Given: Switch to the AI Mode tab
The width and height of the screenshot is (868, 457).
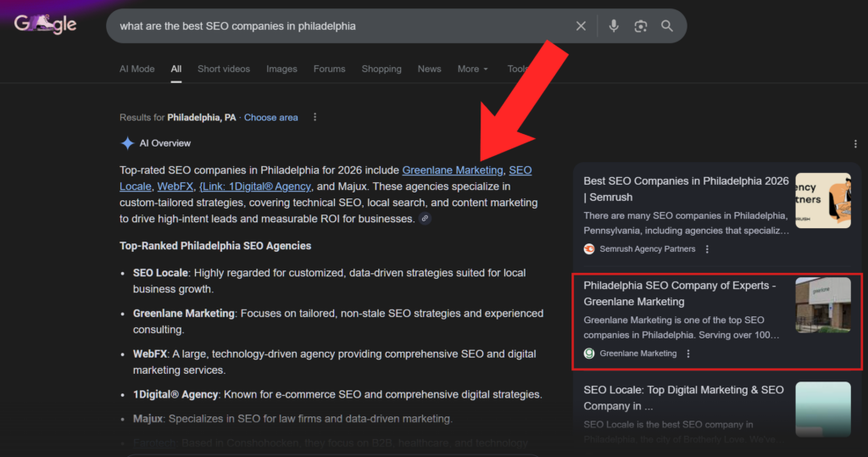Looking at the screenshot, I should pyautogui.click(x=136, y=69).
